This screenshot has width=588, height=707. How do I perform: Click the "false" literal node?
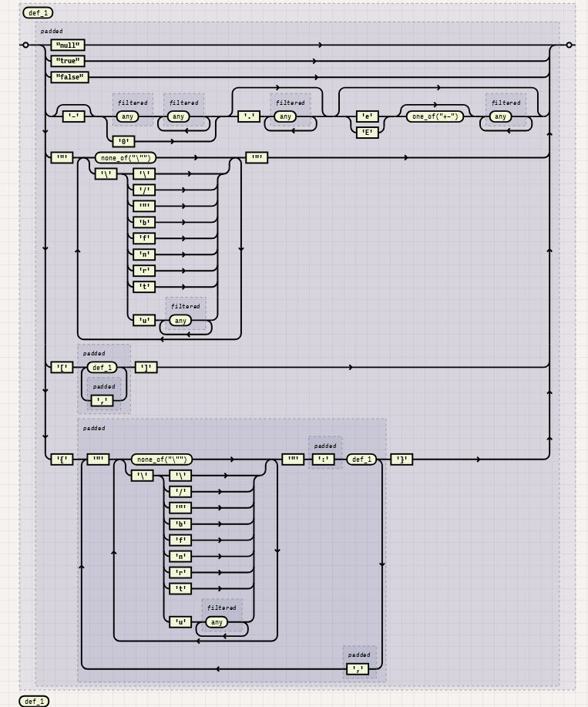point(69,77)
